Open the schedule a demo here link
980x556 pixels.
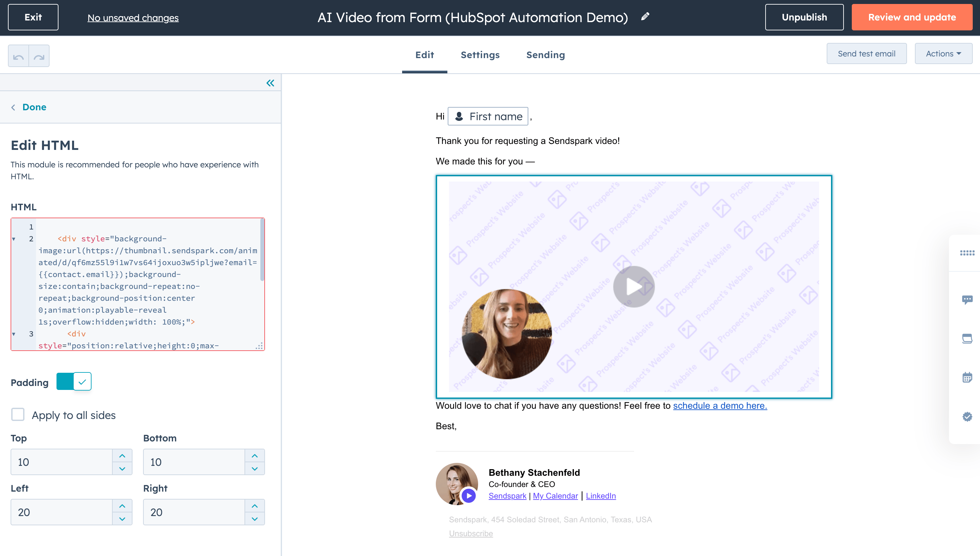(x=720, y=405)
